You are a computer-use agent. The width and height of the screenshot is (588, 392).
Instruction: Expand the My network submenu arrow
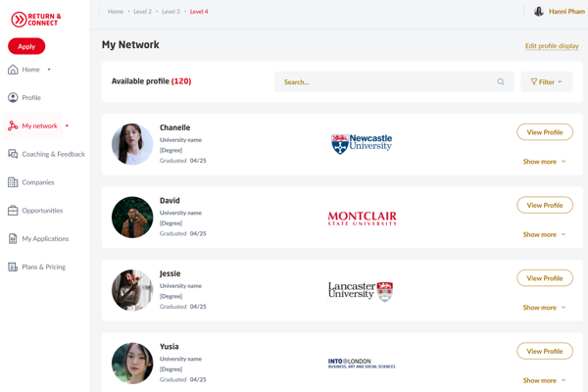pyautogui.click(x=67, y=126)
